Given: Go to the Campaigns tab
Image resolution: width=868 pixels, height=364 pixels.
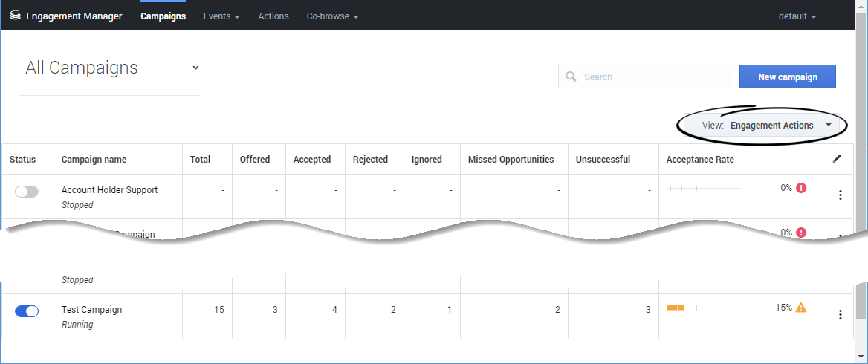Looking at the screenshot, I should point(163,16).
